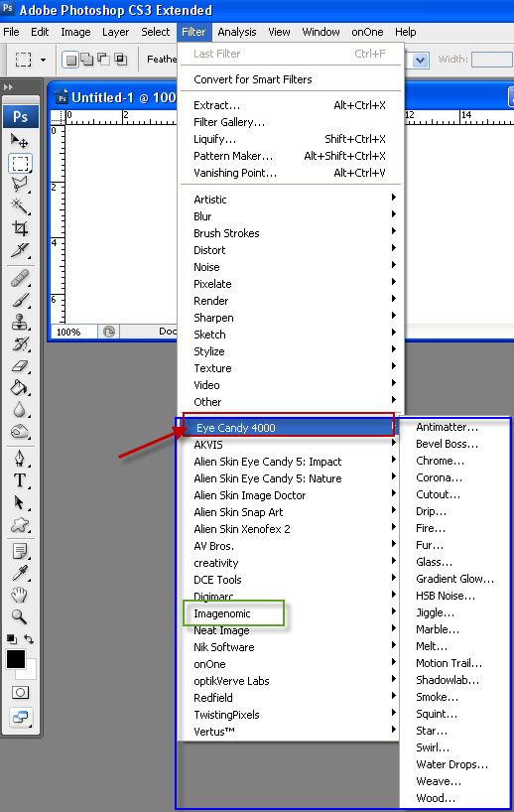Choose Add to selection mode
Viewport: 514px width, 812px height.
click(x=87, y=60)
